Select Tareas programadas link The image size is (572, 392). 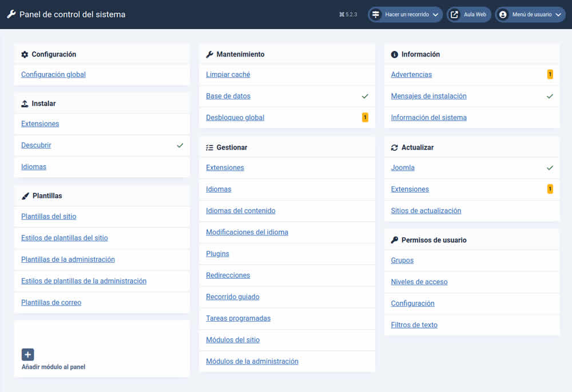[238, 318]
